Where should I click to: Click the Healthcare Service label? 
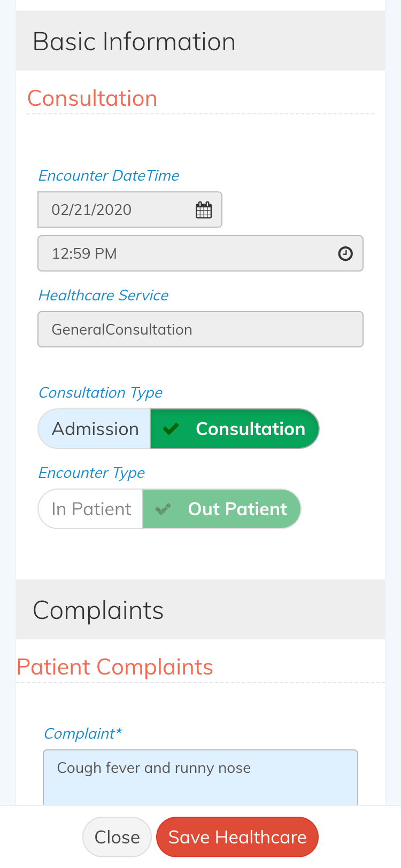[103, 295]
